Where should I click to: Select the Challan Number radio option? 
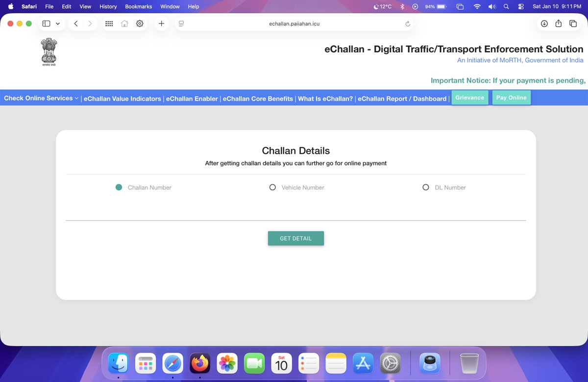(x=119, y=187)
